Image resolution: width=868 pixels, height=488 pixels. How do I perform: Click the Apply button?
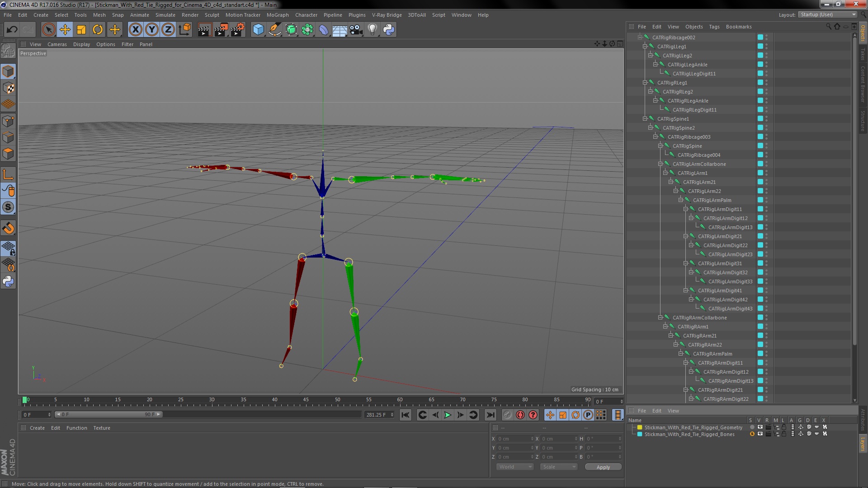click(603, 467)
